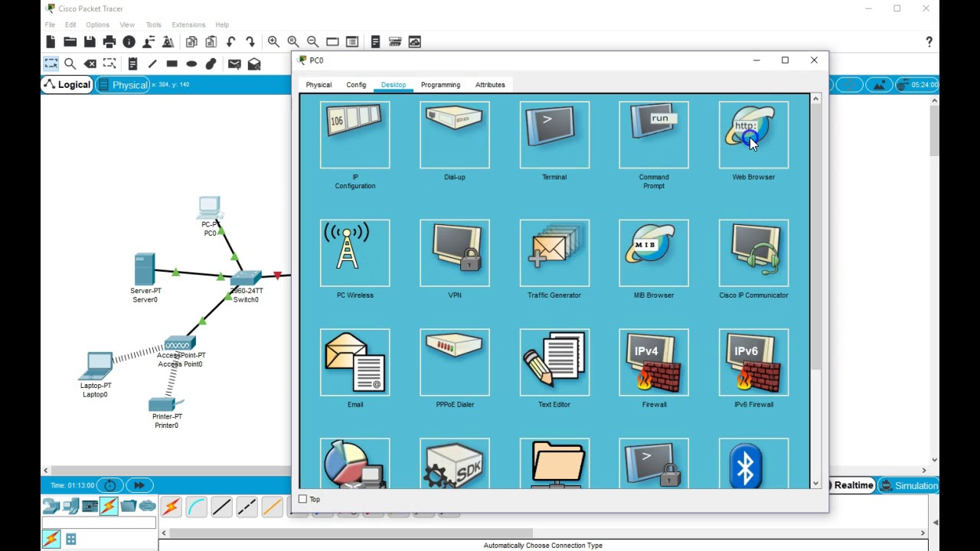The height and width of the screenshot is (551, 980).
Task: Enable the Top checkbox on PC0 window
Action: tap(303, 498)
